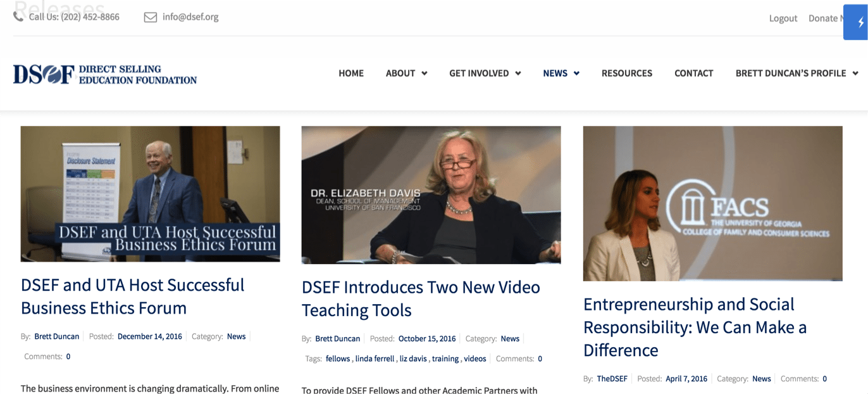This screenshot has width=868, height=394.
Task: Click the April 7, 2016 post date
Action: pos(686,379)
